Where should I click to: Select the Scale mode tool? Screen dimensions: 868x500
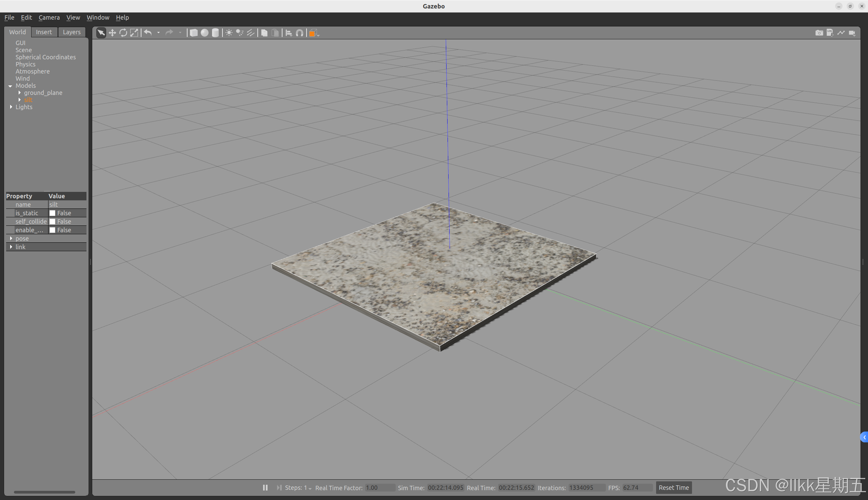click(134, 33)
